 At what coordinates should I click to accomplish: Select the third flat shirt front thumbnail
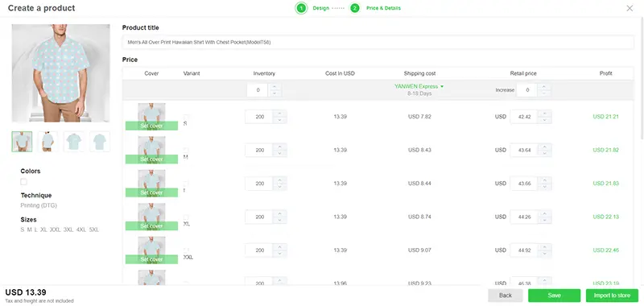[74, 142]
